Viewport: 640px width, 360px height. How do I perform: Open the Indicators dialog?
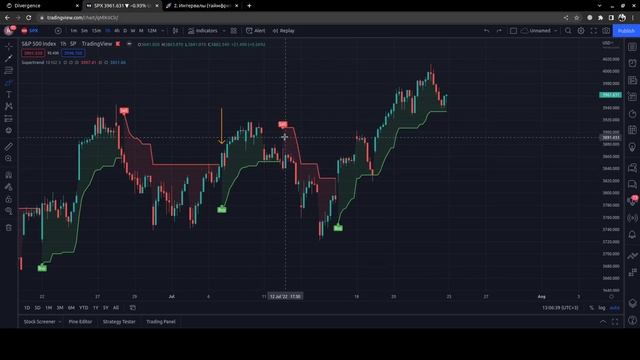point(203,31)
